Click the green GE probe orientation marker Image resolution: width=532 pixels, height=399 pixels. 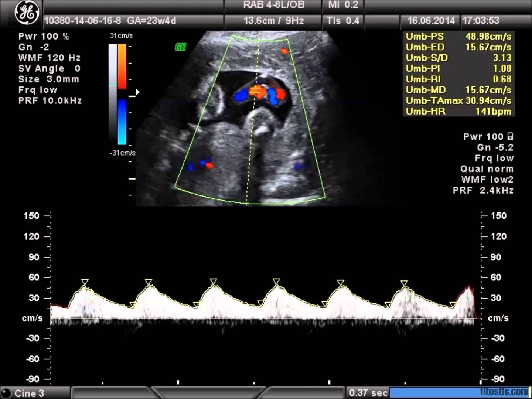(x=180, y=47)
